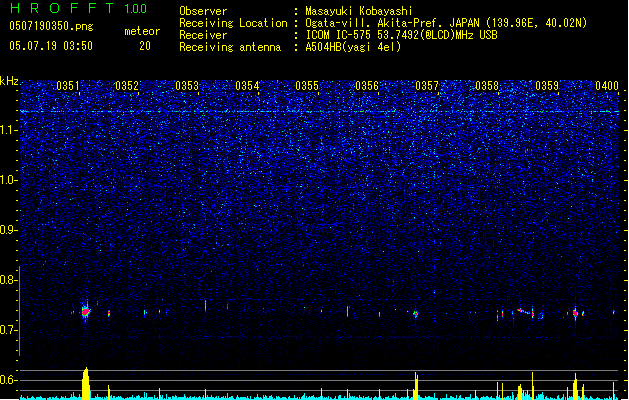This screenshot has height=400, width=629.
Task: Click the observer name Masayuki Kobayashi
Action: pos(359,11)
